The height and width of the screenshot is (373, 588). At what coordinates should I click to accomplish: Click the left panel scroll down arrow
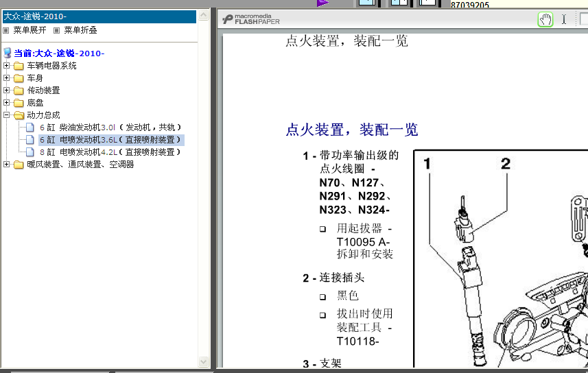point(203,362)
